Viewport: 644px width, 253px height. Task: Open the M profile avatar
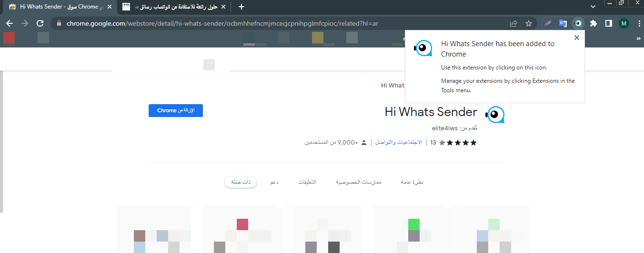pos(624,23)
